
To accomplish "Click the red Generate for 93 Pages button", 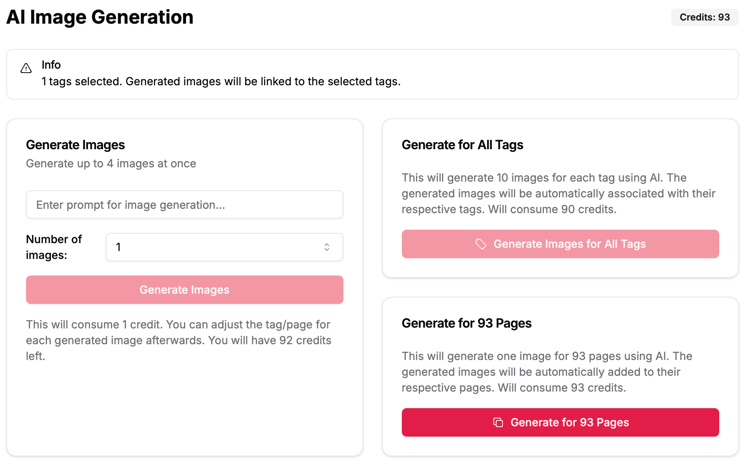I will [560, 422].
